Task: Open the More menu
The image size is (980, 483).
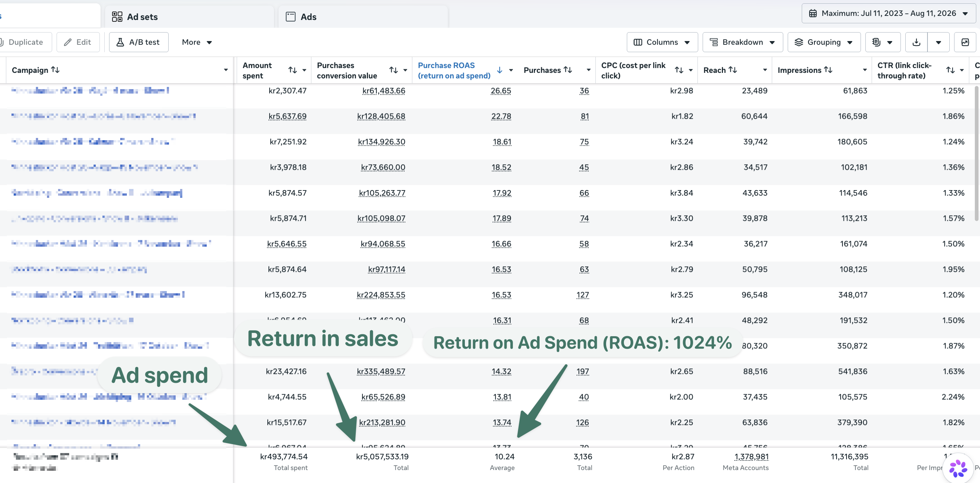Action: [197, 42]
